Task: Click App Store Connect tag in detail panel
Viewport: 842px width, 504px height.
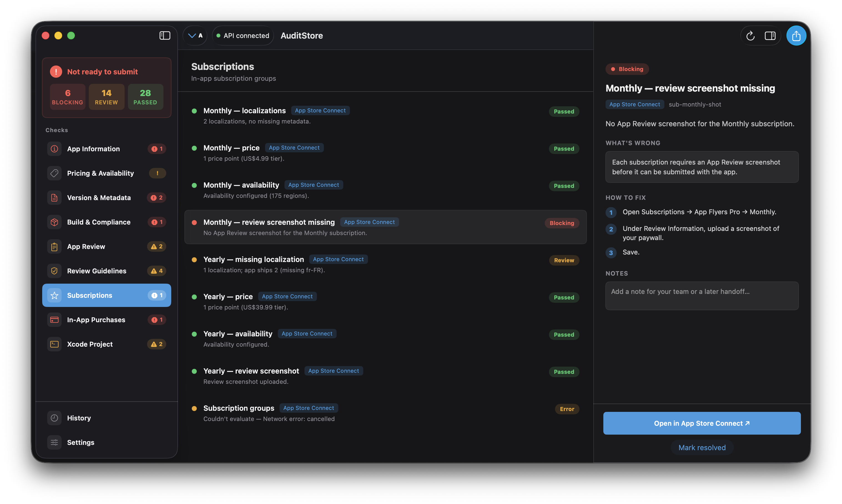Action: coord(635,104)
